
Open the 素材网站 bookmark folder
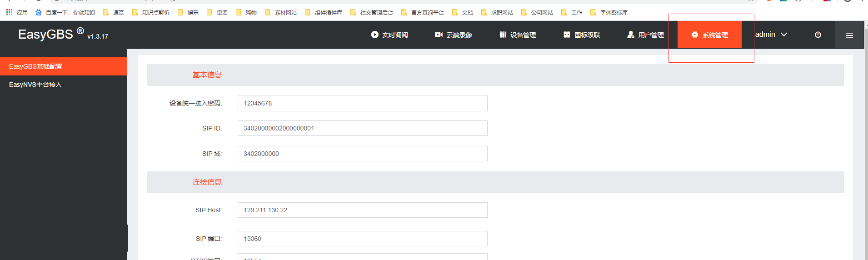281,12
